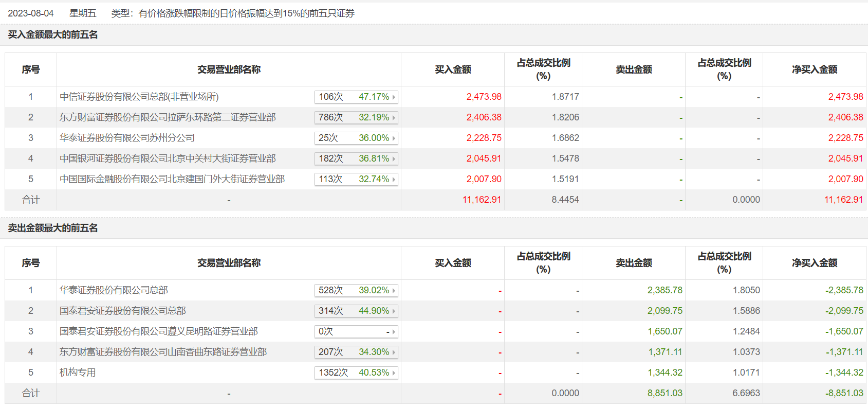Expand the 207次 34.30% stats box
This screenshot has width=868, height=407.
pos(356,352)
